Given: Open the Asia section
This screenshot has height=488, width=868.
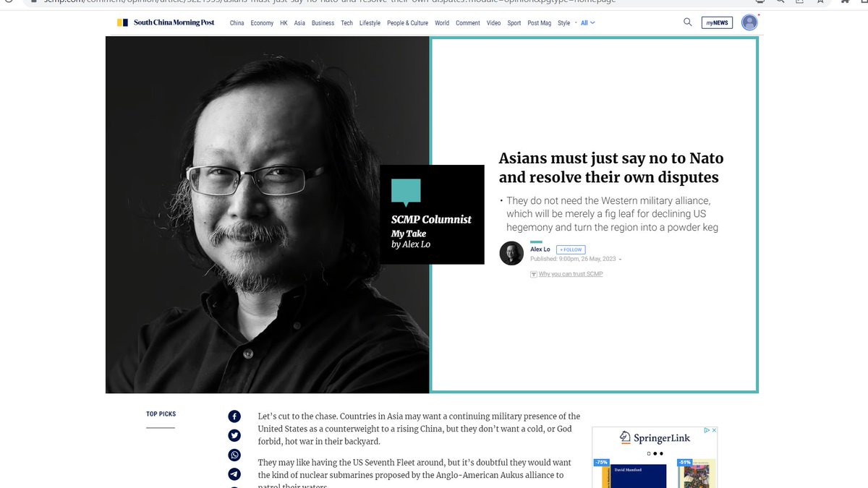Looking at the screenshot, I should pyautogui.click(x=299, y=23).
